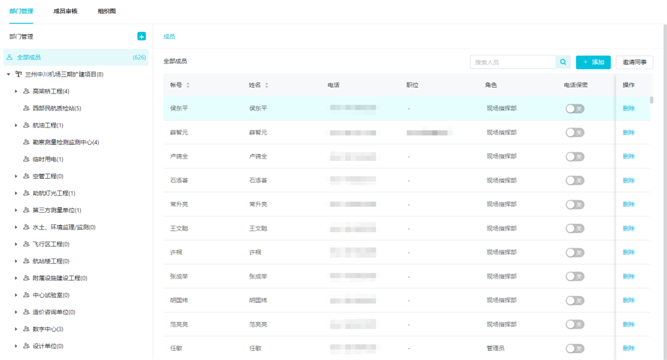Image resolution: width=667 pixels, height=360 pixels.
Task: Switch to the 组织图 tab
Action: pos(106,11)
